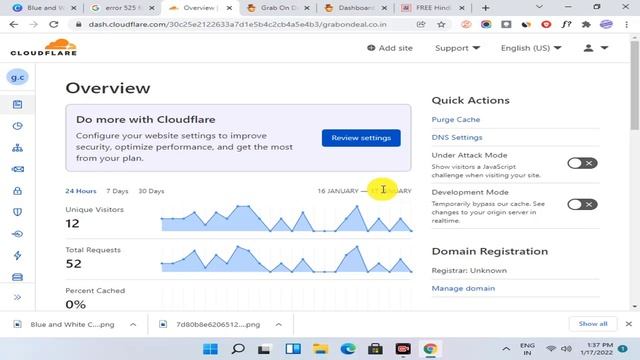This screenshot has width=640, height=360.
Task: Select the 7 Days range
Action: click(117, 191)
